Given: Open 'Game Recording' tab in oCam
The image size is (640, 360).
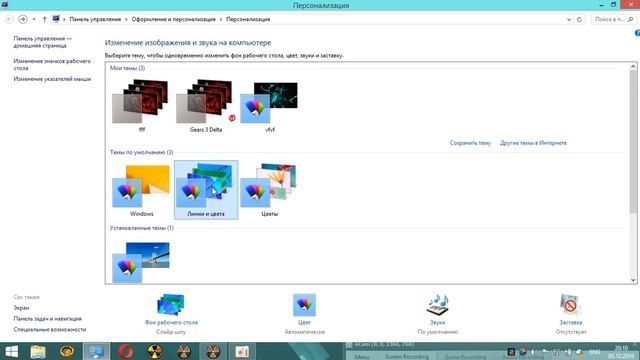Looking at the screenshot, I should (464, 357).
